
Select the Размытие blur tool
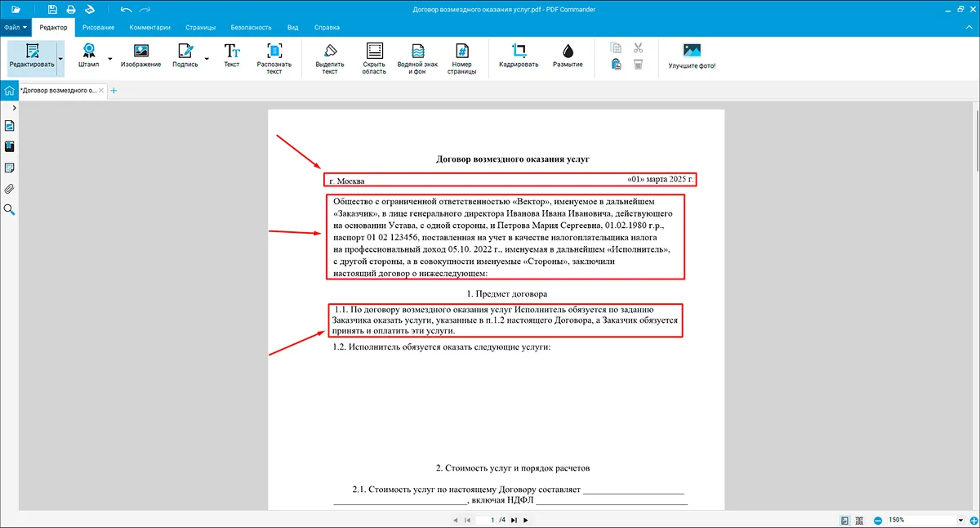(x=568, y=57)
